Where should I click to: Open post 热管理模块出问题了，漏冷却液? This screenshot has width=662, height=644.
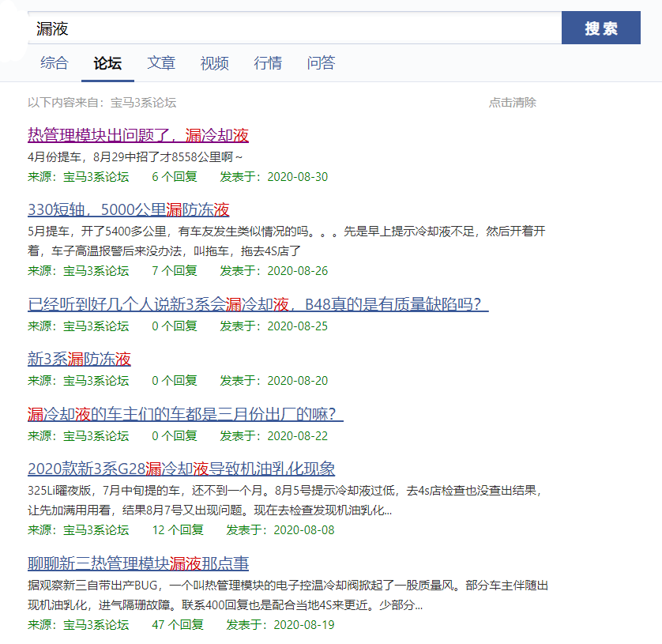coord(138,135)
